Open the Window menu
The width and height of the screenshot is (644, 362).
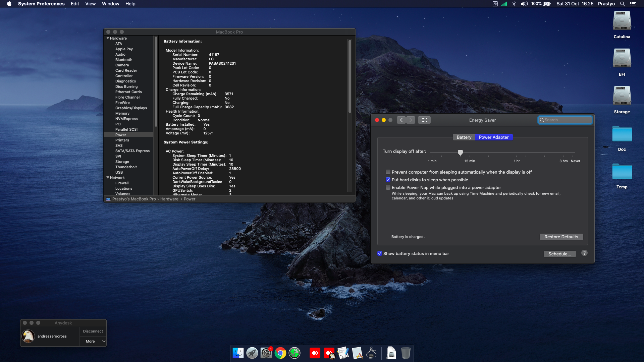[x=110, y=4]
